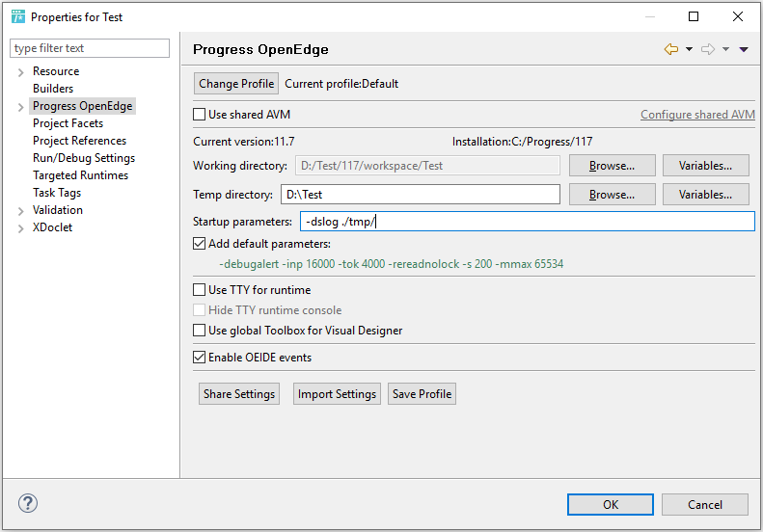Viewport: 763px width, 532px height.
Task: Expand the Validation tree node
Action: tap(20, 211)
